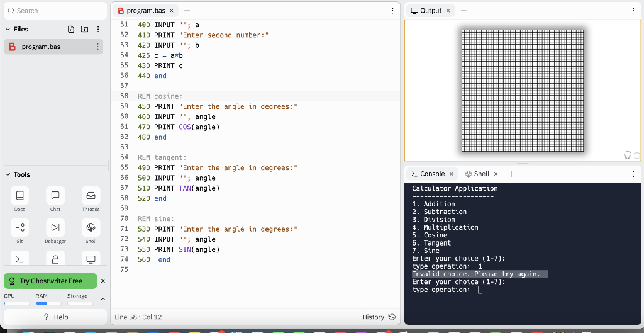The width and height of the screenshot is (644, 333).
Task: Add new tab next to Shell
Action: 511,174
